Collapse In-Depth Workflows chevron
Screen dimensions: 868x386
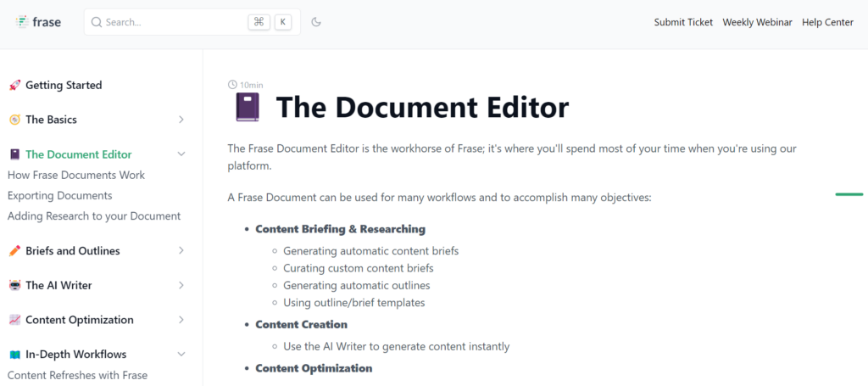pyautogui.click(x=181, y=355)
